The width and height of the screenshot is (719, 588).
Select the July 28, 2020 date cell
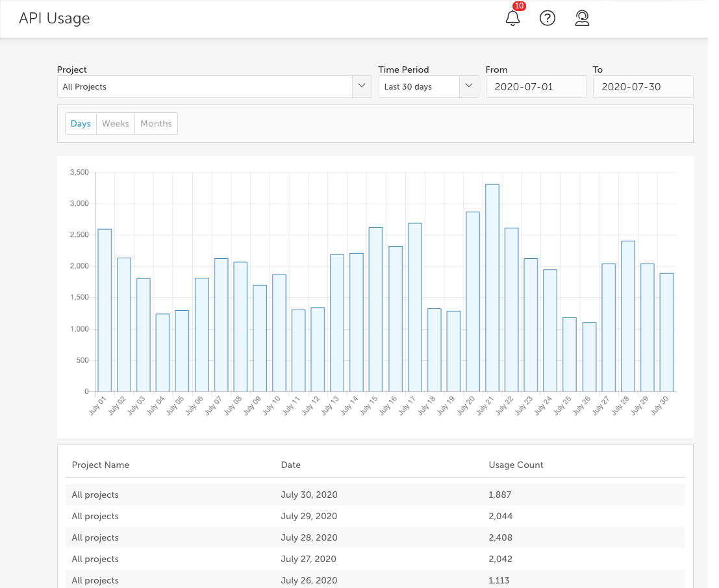[x=309, y=537]
